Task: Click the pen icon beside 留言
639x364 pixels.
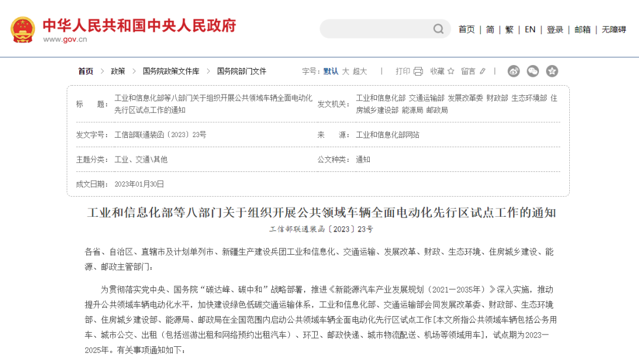Action: click(482, 71)
